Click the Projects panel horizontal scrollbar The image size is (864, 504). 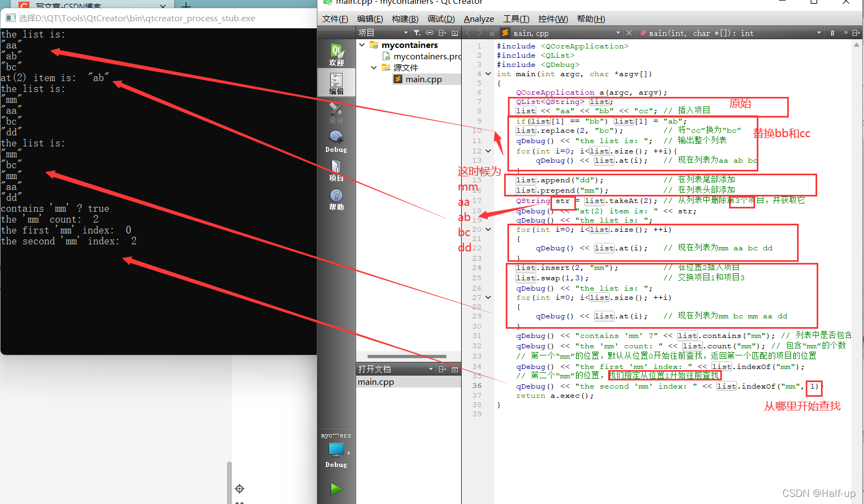click(407, 357)
